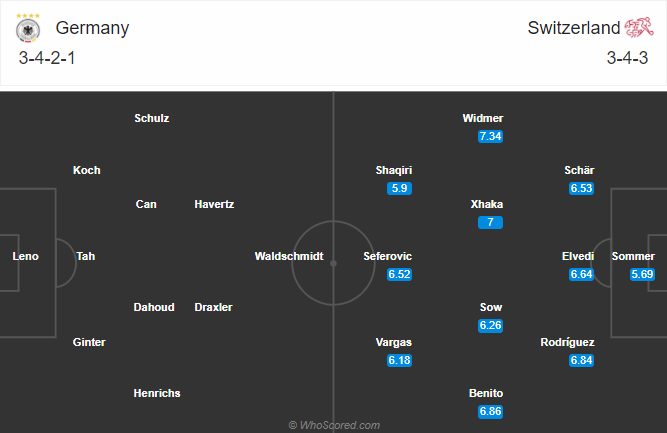Click Rodríguez's 6.84 rating badge
667x433 pixels.
point(581,360)
